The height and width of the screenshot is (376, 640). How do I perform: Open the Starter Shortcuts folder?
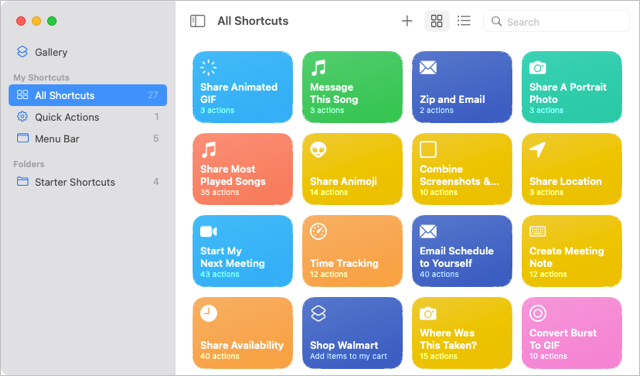(x=87, y=182)
